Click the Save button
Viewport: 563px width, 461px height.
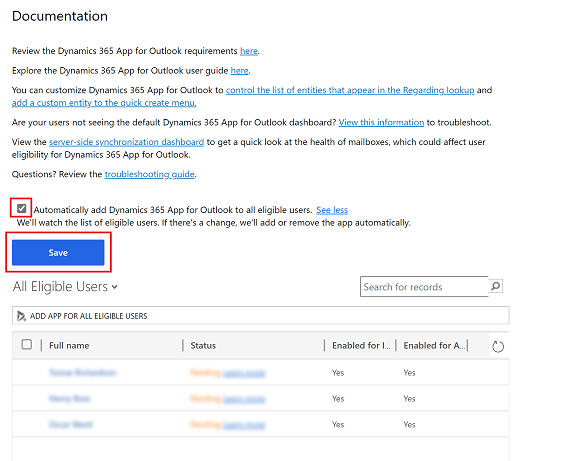pyautogui.click(x=58, y=253)
